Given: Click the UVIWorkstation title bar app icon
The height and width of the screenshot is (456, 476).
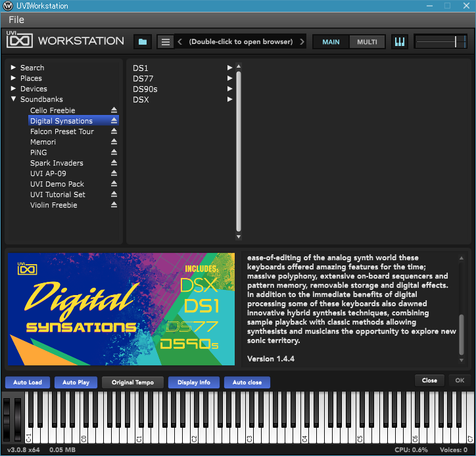Looking at the screenshot, I should coord(8,6).
